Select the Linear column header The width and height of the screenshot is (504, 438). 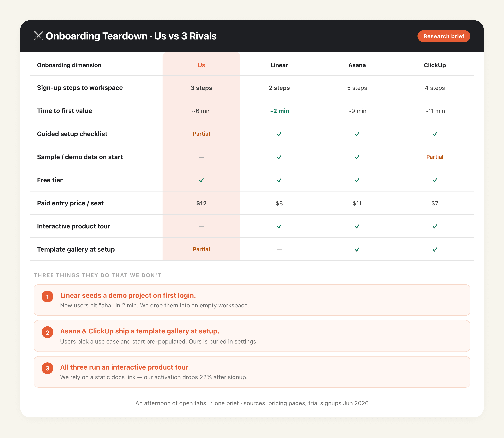click(x=279, y=65)
